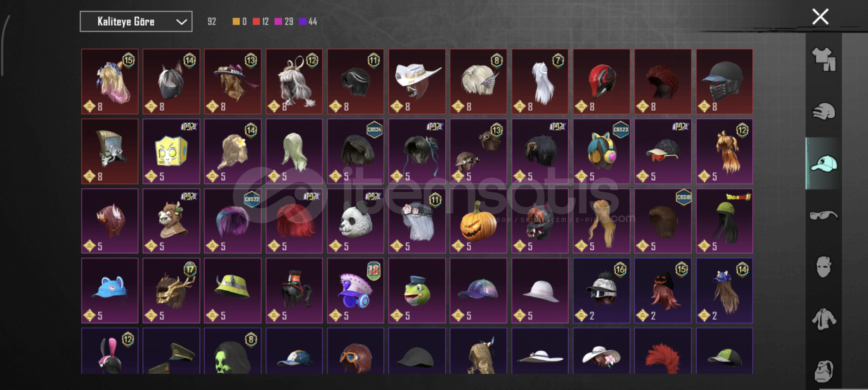The width and height of the screenshot is (868, 390).
Task: Open the bottom head-mask category icon
Action: tap(824, 370)
